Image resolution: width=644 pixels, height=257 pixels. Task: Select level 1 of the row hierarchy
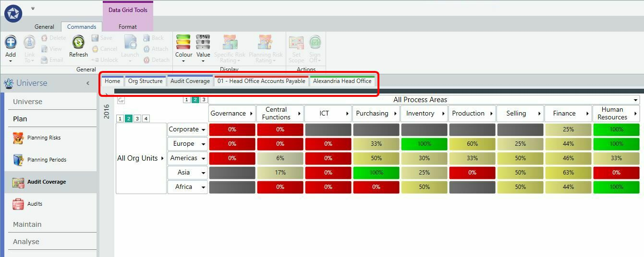[121, 118]
